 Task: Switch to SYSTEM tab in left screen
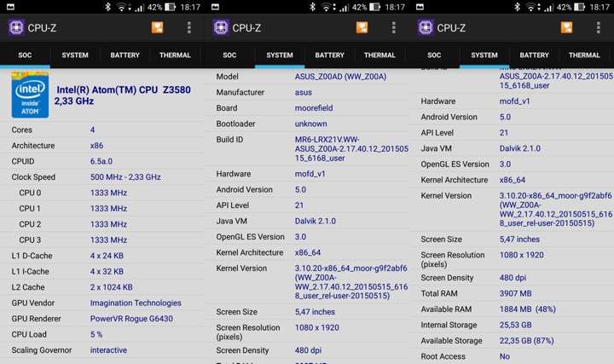[75, 55]
